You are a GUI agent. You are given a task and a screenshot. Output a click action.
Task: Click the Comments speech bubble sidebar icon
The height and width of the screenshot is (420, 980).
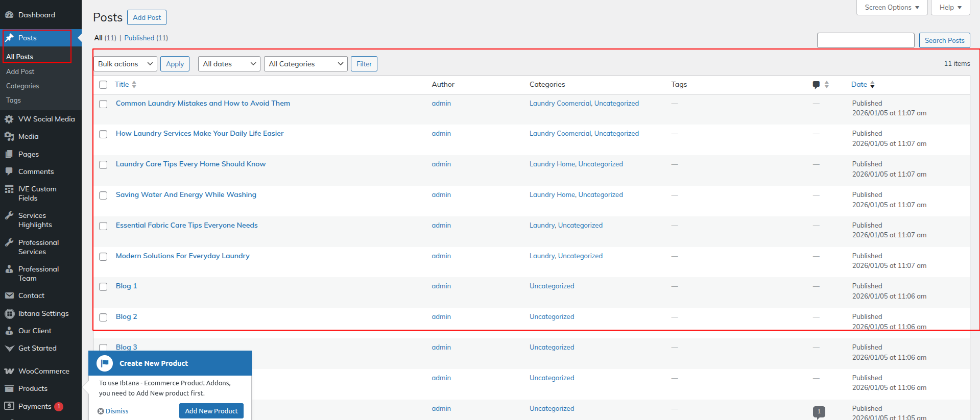[9, 171]
